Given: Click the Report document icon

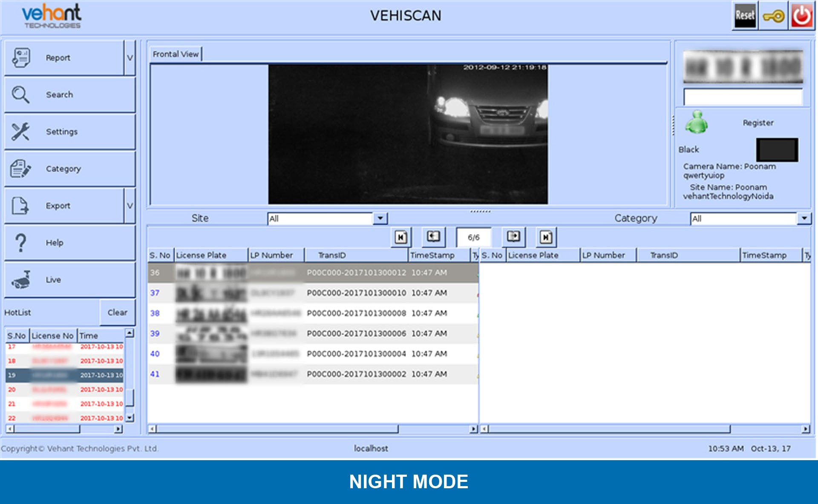Looking at the screenshot, I should [x=20, y=57].
